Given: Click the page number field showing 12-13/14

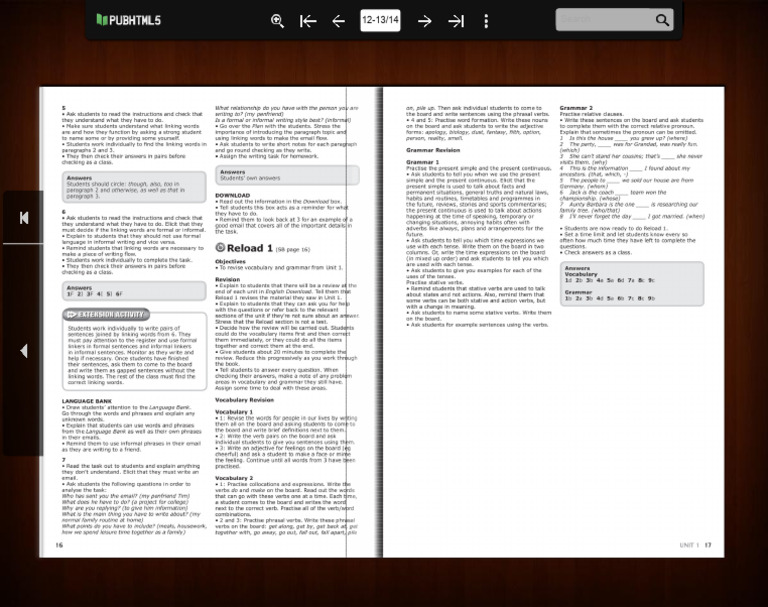Looking at the screenshot, I should tap(380, 20).
